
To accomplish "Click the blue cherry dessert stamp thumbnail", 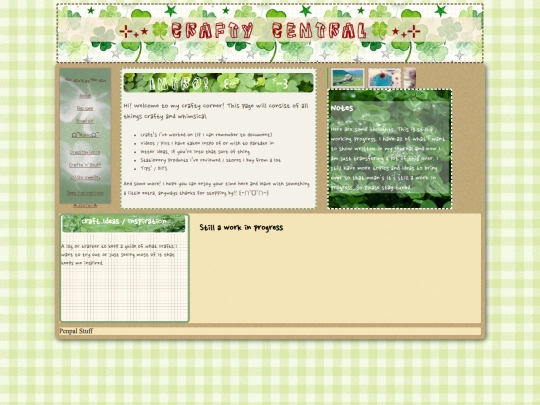I will pos(385,78).
